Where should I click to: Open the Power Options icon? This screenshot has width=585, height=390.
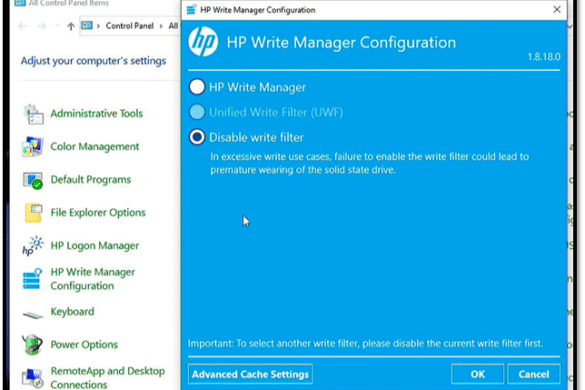click(32, 344)
